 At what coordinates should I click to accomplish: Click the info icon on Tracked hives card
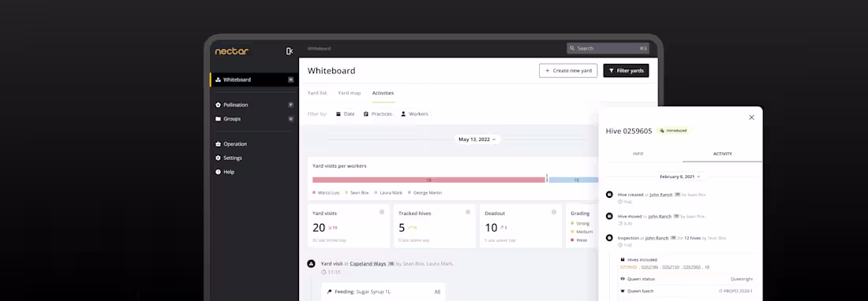coord(468,212)
